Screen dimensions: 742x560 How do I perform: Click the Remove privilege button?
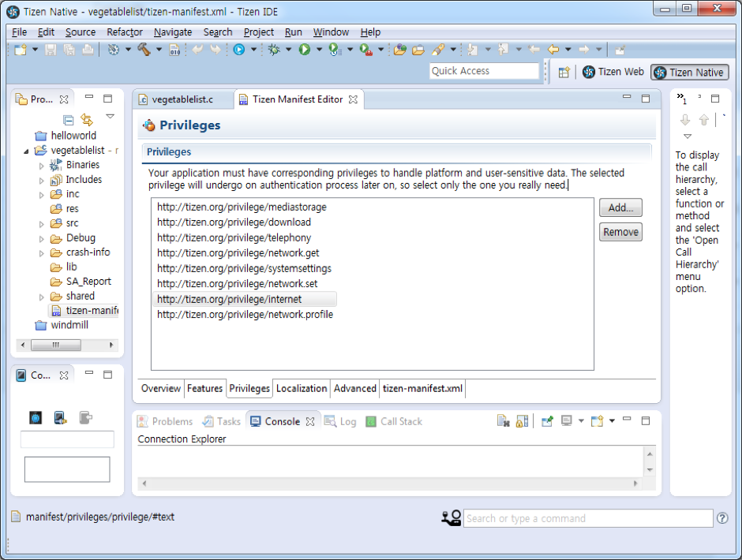620,232
